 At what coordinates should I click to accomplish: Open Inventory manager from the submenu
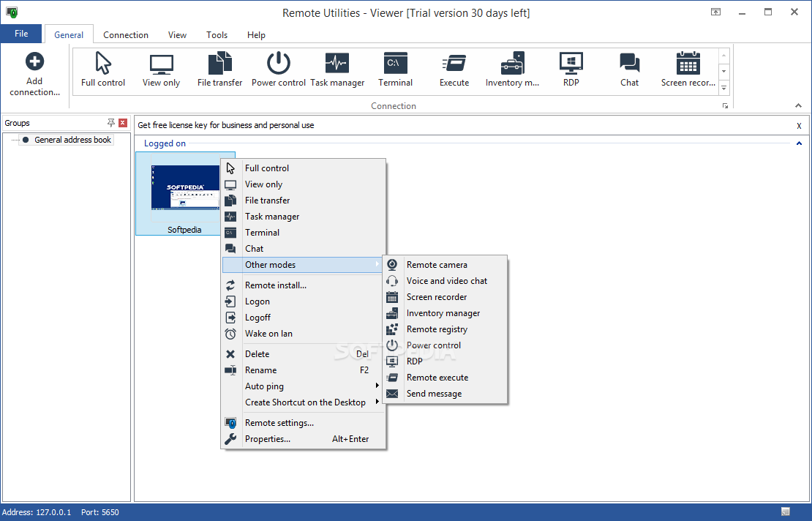click(x=445, y=312)
